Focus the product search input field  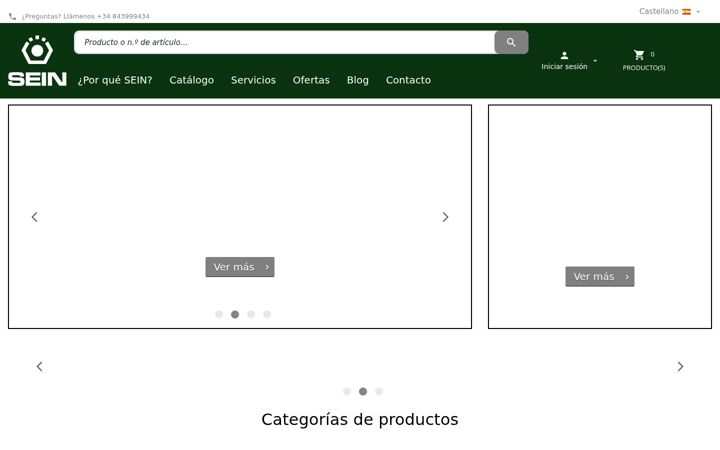[x=284, y=42]
